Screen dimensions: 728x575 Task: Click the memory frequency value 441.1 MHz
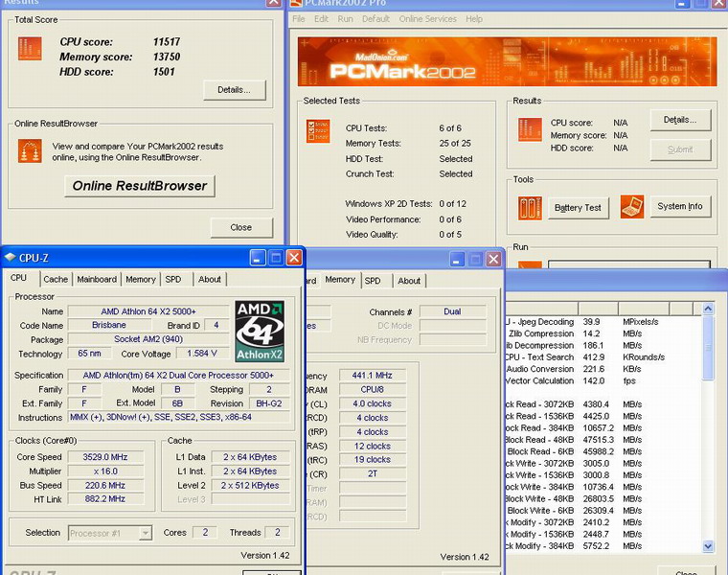(x=373, y=376)
